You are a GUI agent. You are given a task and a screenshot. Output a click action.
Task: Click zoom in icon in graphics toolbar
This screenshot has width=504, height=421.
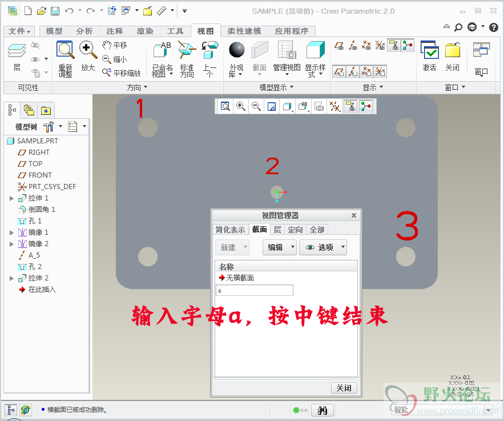coord(241,106)
